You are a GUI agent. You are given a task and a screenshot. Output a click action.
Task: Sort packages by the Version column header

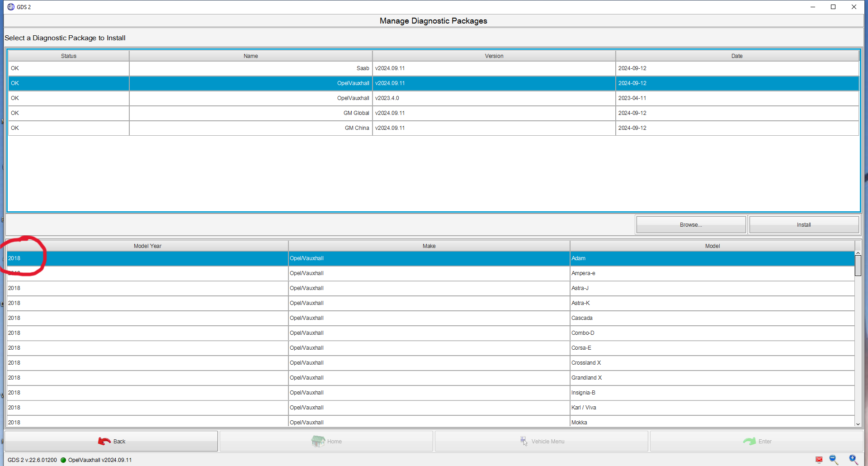click(x=494, y=56)
